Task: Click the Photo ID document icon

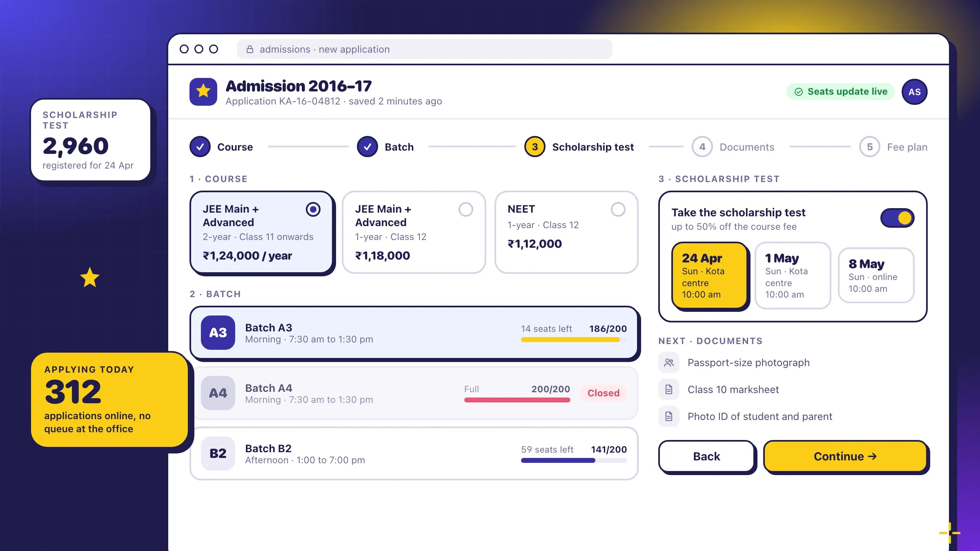Action: click(669, 416)
